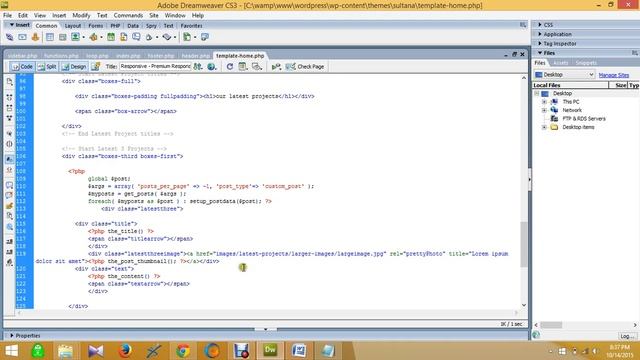Click the document Title input field

coord(156,67)
